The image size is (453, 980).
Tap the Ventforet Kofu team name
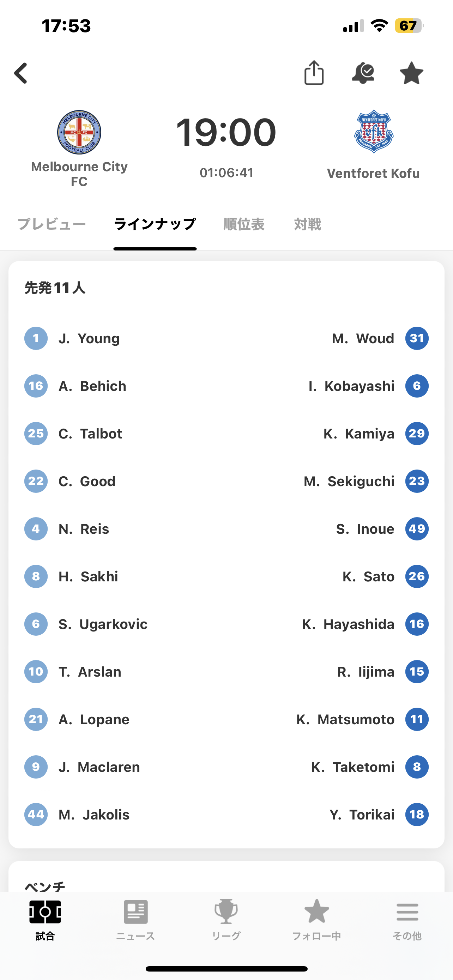coord(373,174)
